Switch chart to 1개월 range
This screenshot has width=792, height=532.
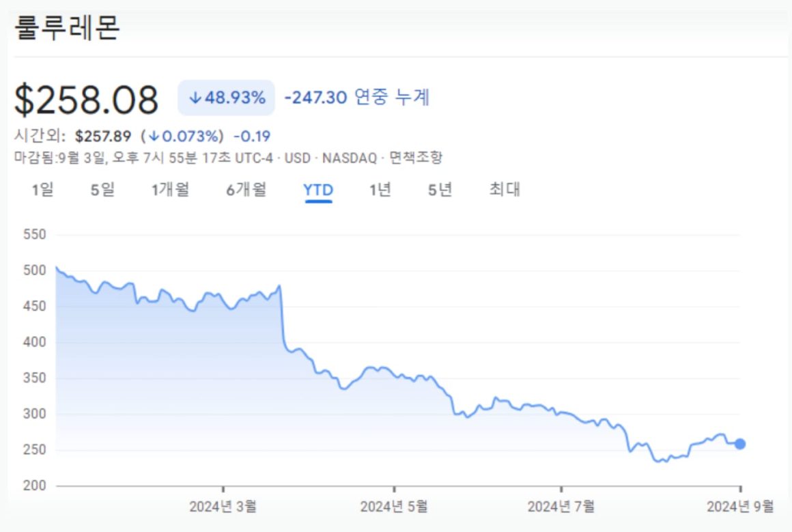(x=170, y=189)
